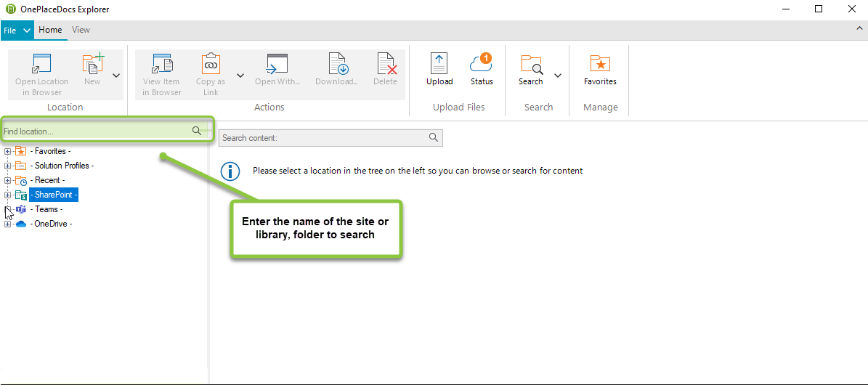Expand the Favorites tree node

click(x=7, y=151)
